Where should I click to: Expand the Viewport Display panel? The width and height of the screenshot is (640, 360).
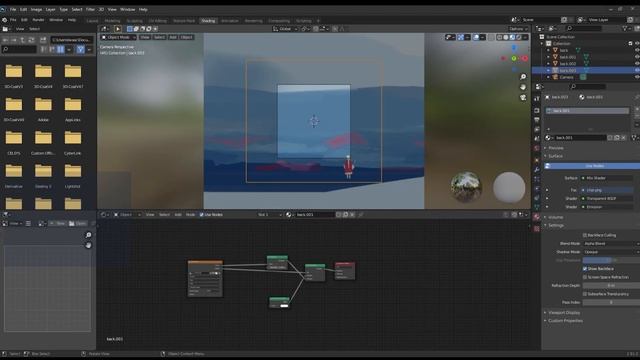pyautogui.click(x=563, y=313)
